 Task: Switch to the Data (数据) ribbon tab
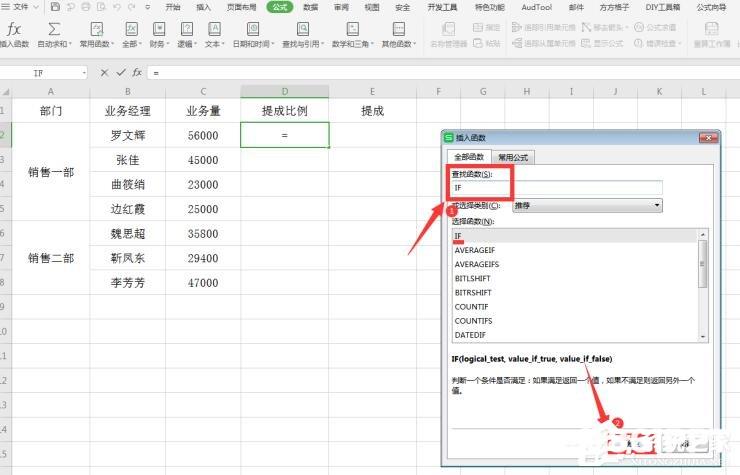[311, 7]
